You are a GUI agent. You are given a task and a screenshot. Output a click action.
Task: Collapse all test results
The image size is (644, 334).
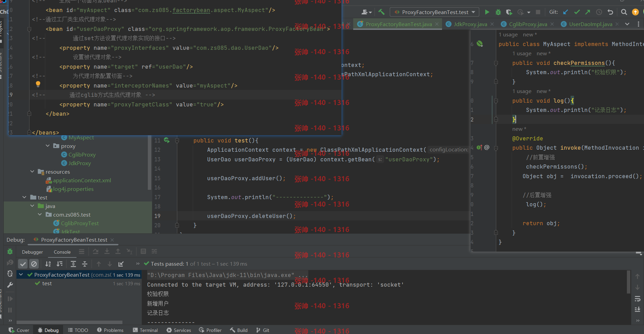coord(85,264)
